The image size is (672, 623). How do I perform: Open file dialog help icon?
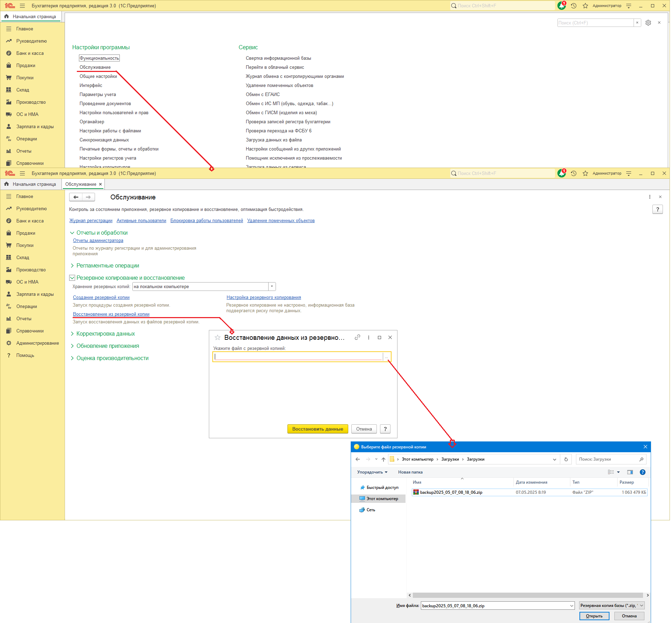click(x=643, y=472)
